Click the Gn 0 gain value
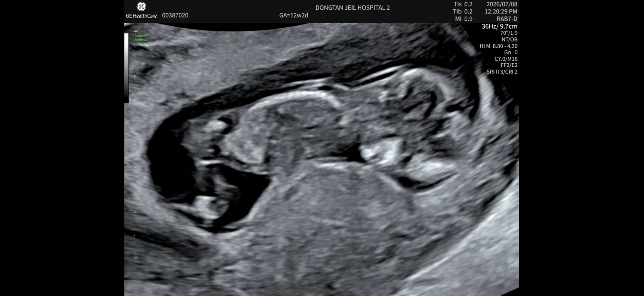The height and width of the screenshot is (296, 644). [x=511, y=53]
